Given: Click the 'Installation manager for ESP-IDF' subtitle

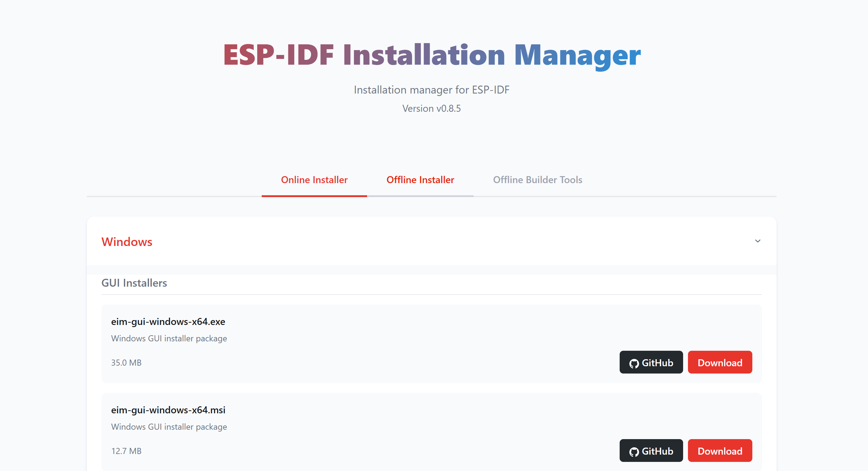Looking at the screenshot, I should tap(431, 90).
